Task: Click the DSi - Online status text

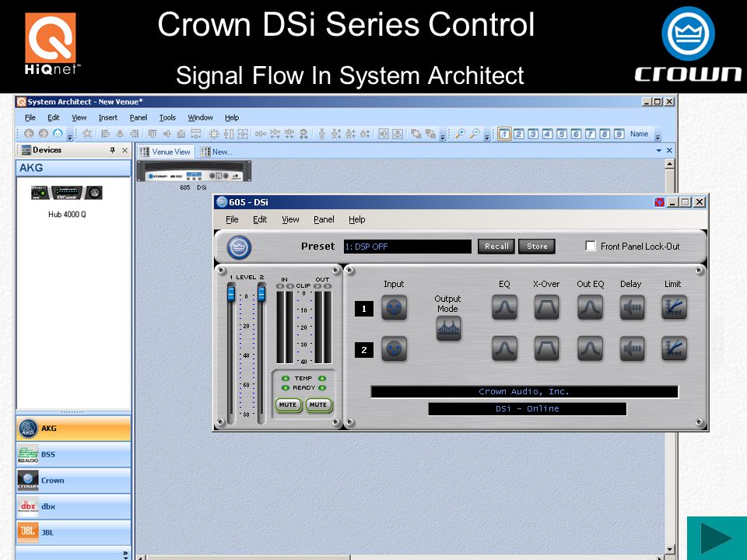Action: tap(528, 408)
